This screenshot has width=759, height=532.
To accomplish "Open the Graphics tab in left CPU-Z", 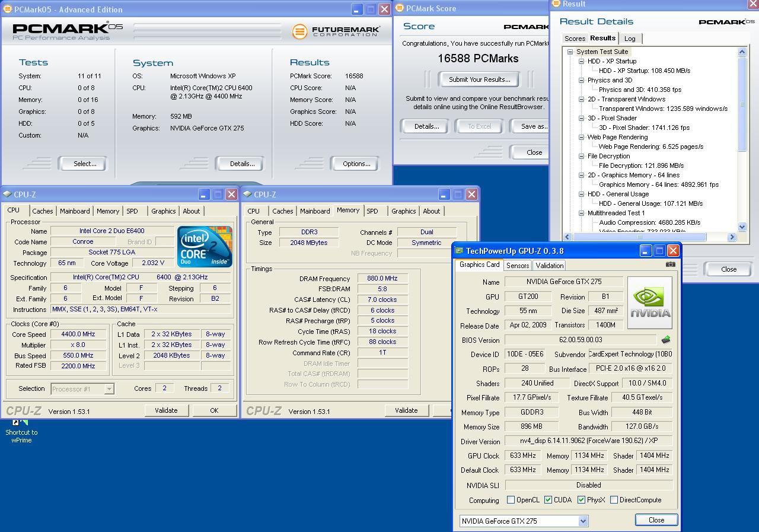I will tap(163, 211).
